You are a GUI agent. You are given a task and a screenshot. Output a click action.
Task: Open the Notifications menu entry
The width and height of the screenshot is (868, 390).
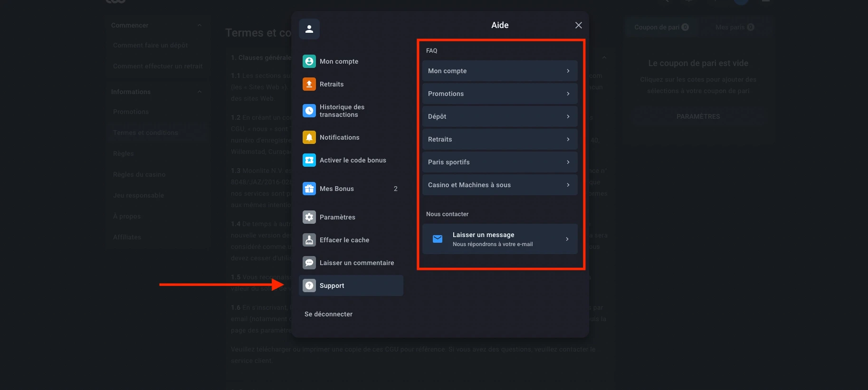click(351, 137)
